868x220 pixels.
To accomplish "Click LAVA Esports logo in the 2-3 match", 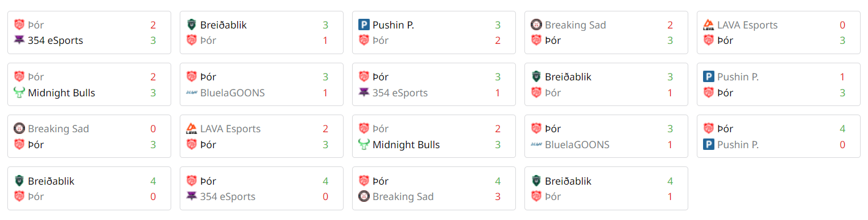I will click(x=192, y=129).
